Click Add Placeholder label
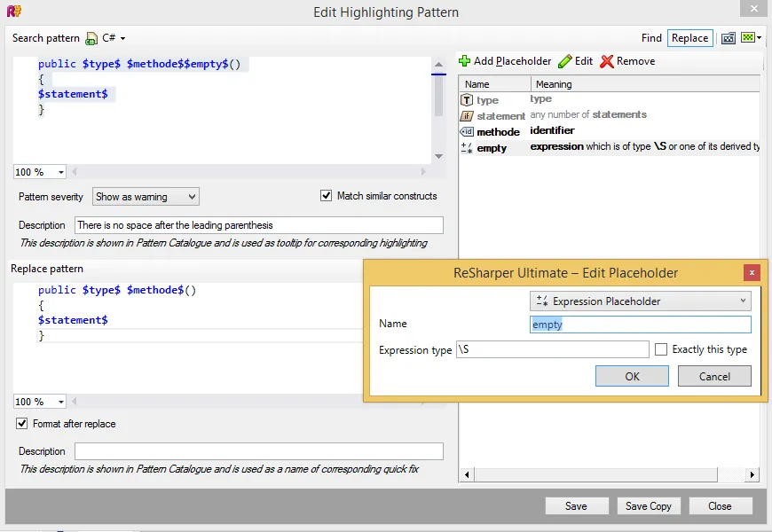772x532 pixels. (513, 61)
